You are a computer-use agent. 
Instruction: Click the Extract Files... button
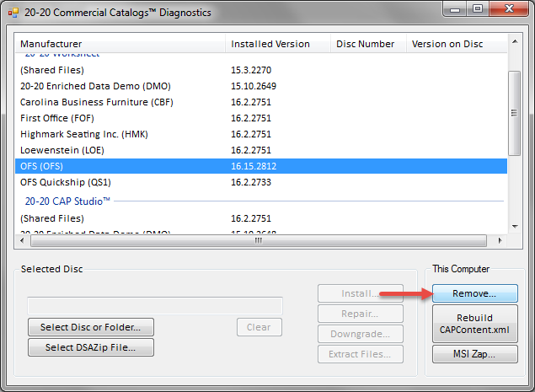pyautogui.click(x=361, y=354)
